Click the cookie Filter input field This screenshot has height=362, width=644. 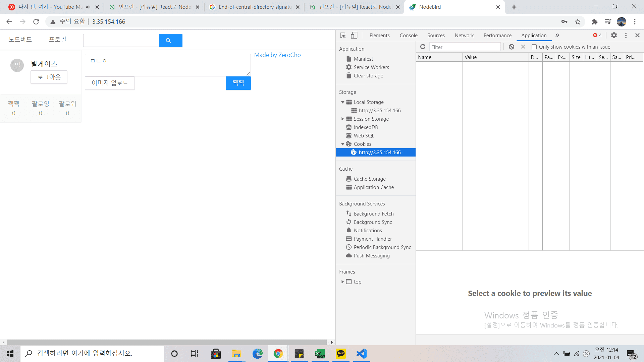(x=465, y=47)
